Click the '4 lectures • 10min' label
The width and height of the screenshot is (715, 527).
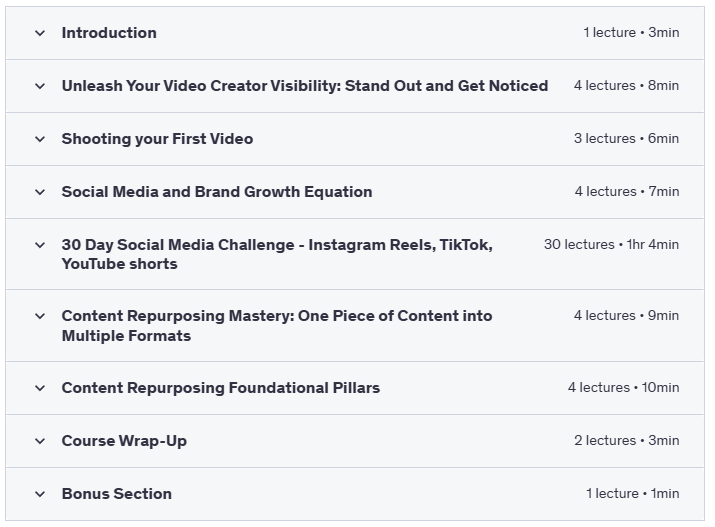[623, 388]
